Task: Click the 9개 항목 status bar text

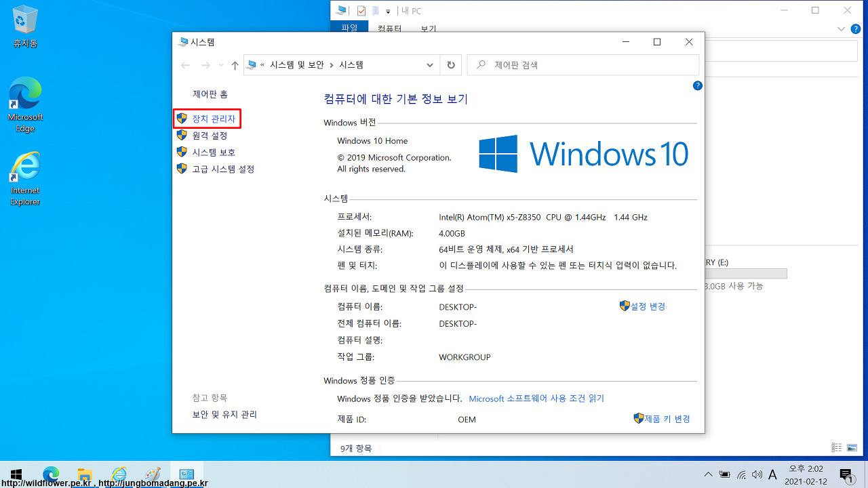Action: pos(355,448)
